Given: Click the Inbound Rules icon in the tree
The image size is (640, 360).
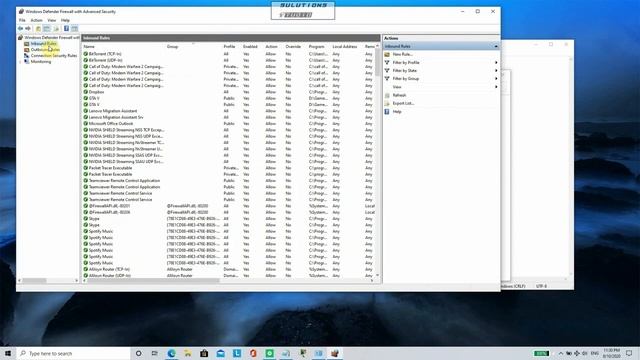Looking at the screenshot, I should click(27, 43).
